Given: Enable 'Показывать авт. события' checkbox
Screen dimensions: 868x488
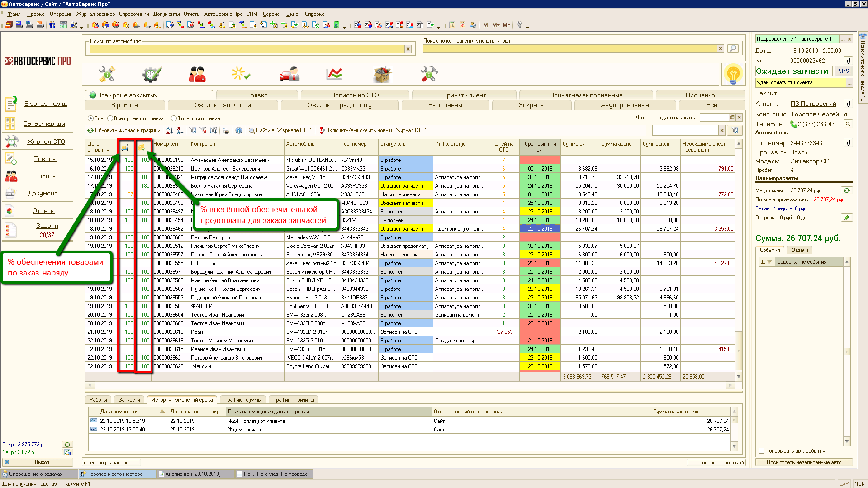Looking at the screenshot, I should (762, 451).
